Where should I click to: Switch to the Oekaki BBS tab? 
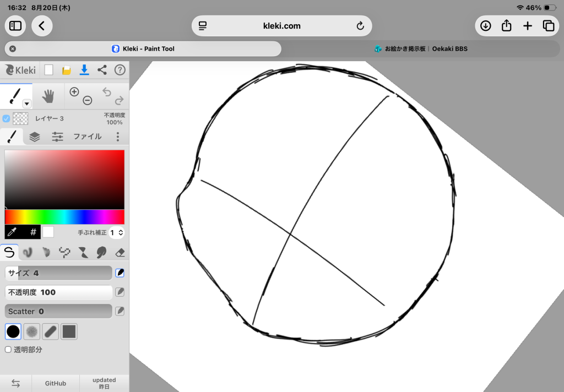coord(421,48)
